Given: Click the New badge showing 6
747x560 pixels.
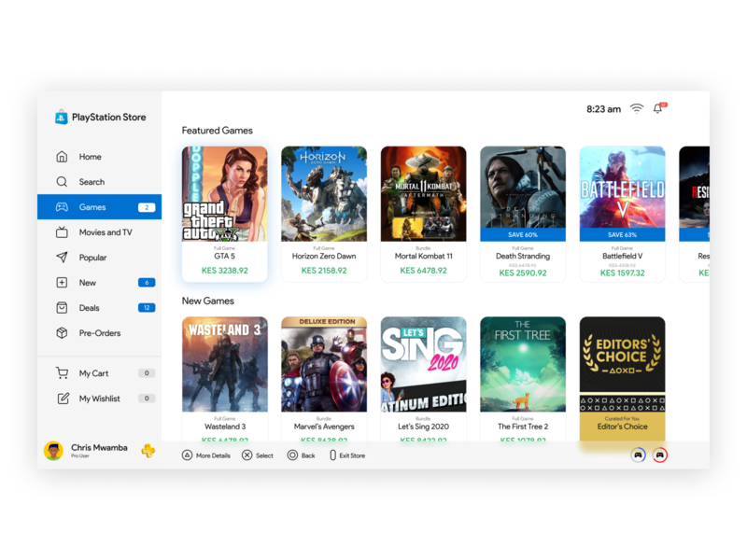Looking at the screenshot, I should pos(147,283).
